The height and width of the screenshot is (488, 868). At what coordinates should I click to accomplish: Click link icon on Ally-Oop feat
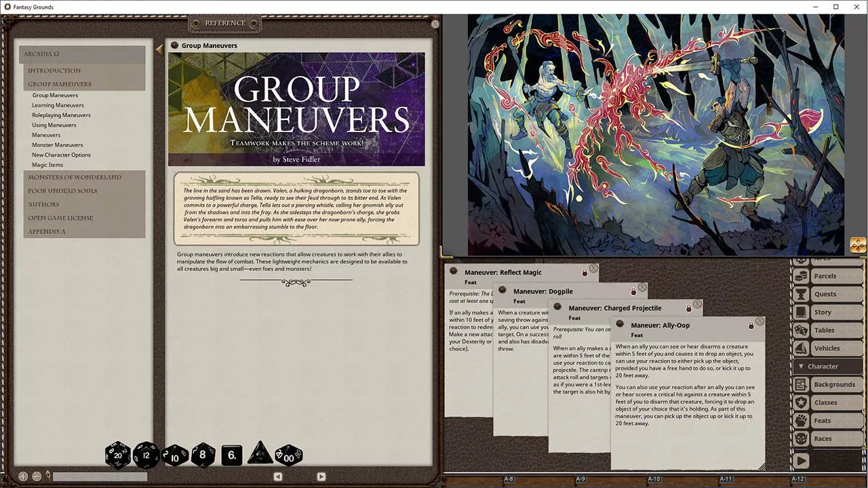pos(620,325)
